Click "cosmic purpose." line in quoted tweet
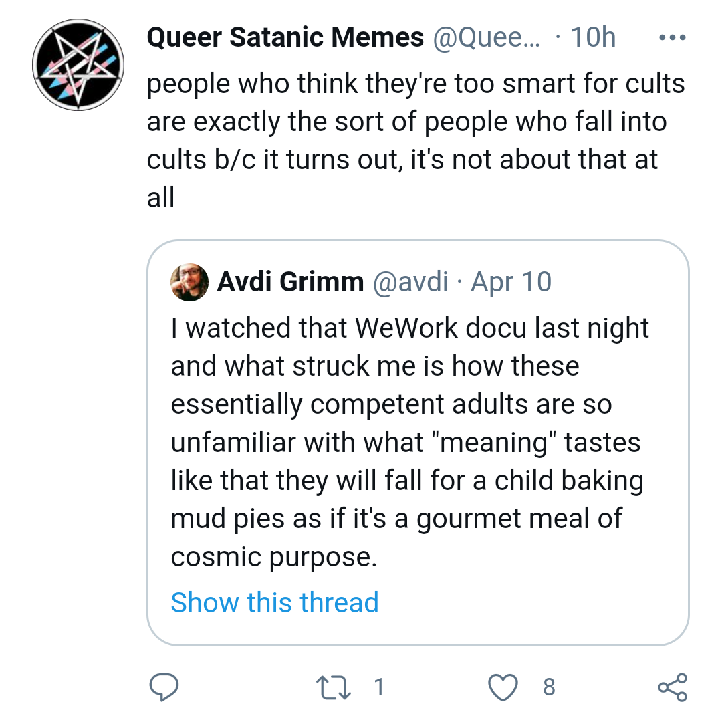This screenshot has width=722, height=728. tap(274, 557)
